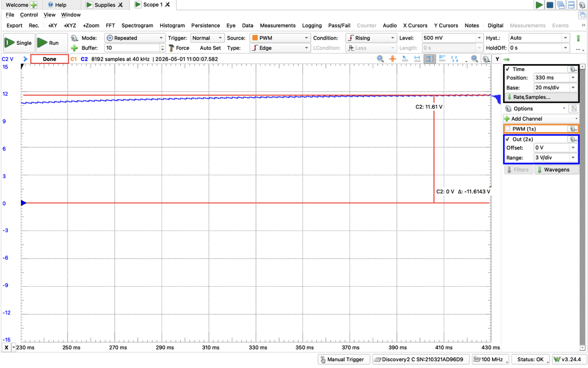Select the pulse measure tool icon

tap(442, 59)
